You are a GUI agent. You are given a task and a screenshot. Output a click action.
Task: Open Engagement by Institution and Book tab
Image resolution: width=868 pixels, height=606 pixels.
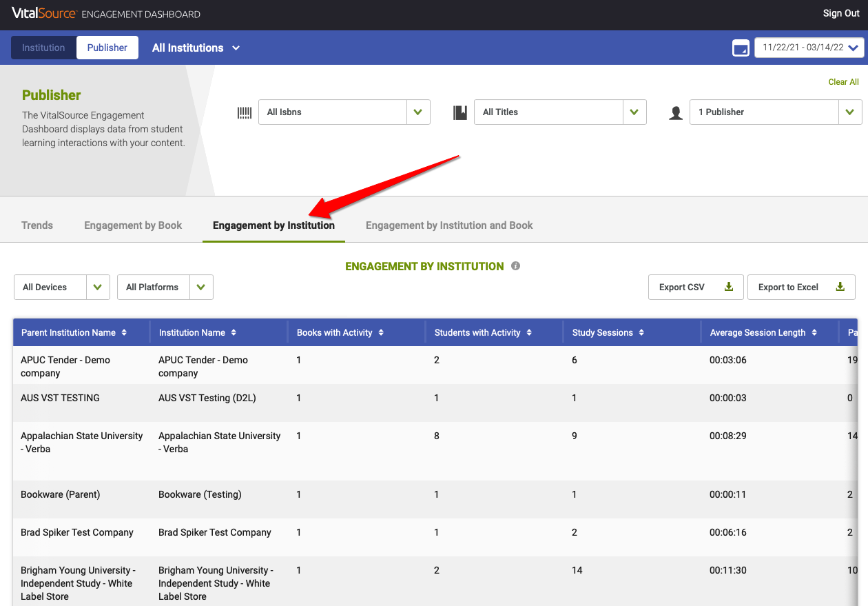449,225
